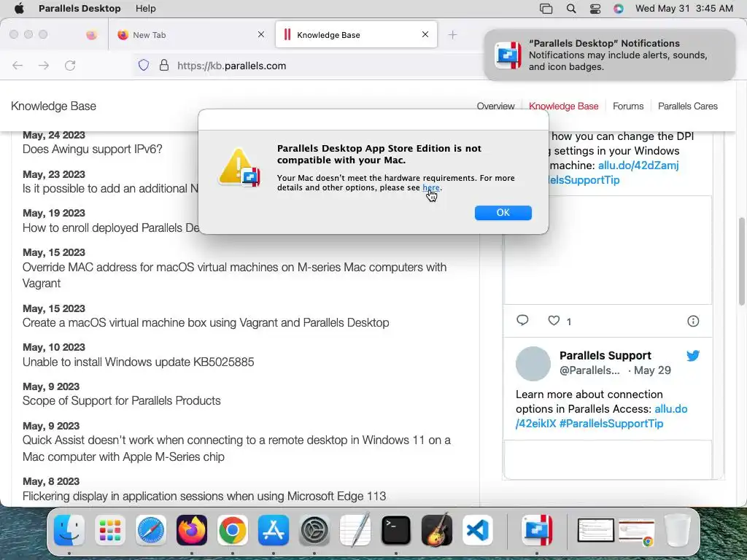Open the allu.do/42dZamj tweet link
Viewport: 747px width, 560px height.
[x=638, y=166]
